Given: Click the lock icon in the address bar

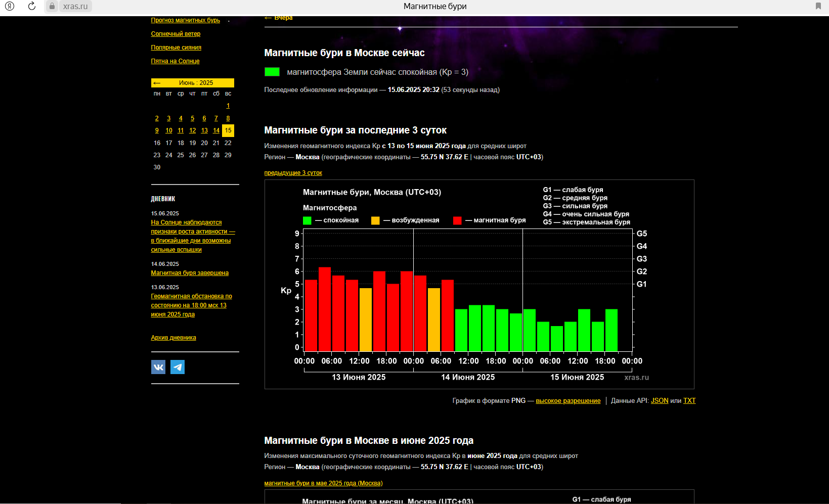Looking at the screenshot, I should [x=52, y=6].
